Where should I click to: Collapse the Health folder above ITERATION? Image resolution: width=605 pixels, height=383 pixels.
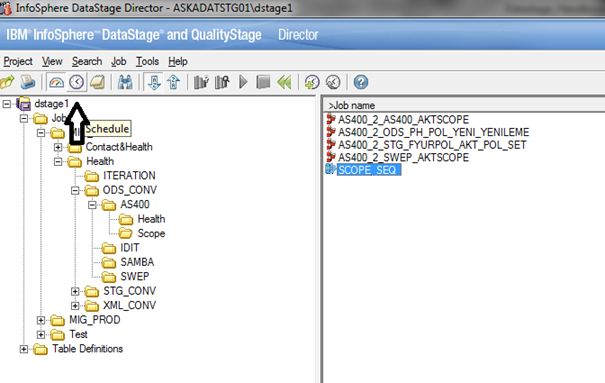(x=58, y=162)
